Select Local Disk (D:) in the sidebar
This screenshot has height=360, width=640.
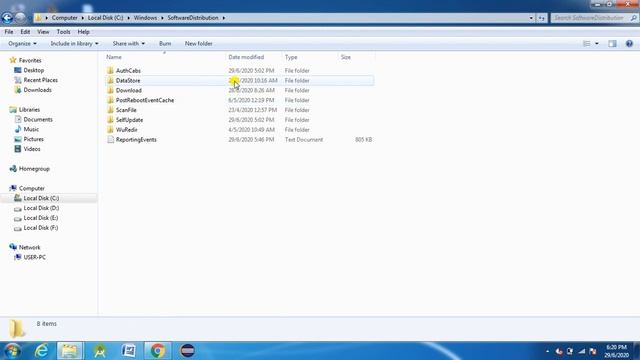point(41,208)
